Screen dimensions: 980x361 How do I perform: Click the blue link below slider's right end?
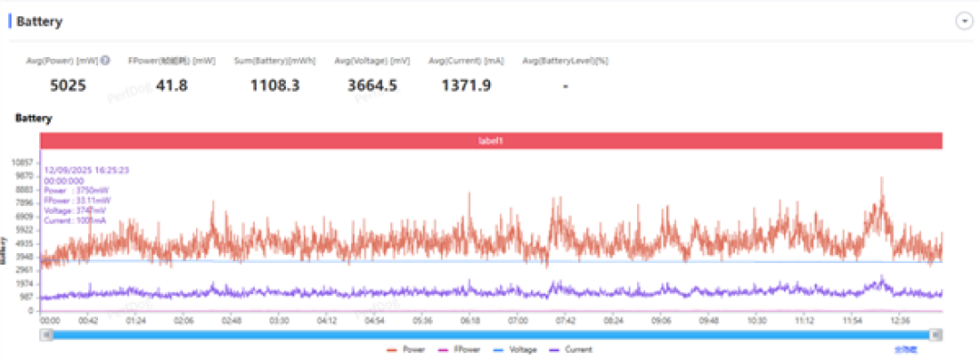[x=903, y=350]
